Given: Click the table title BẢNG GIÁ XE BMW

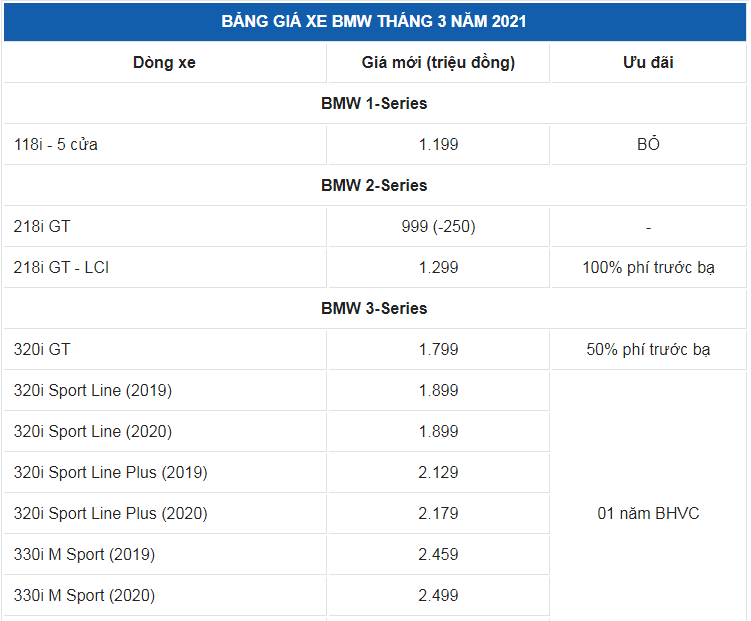Looking at the screenshot, I should [x=374, y=22].
